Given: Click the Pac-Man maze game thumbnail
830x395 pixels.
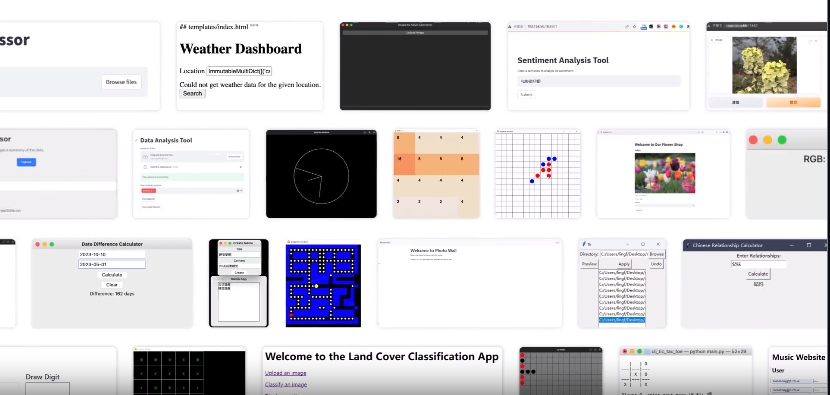Looking at the screenshot, I should (323, 285).
